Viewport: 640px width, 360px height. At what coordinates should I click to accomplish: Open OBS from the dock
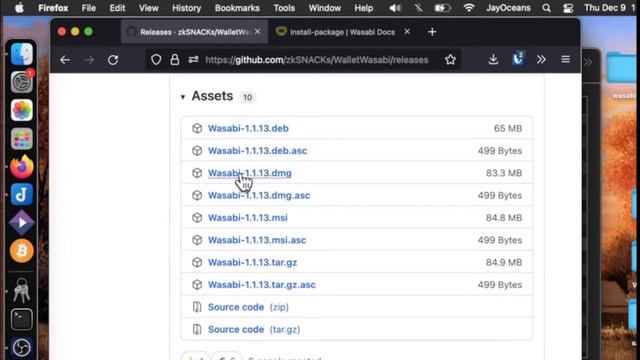(x=22, y=347)
